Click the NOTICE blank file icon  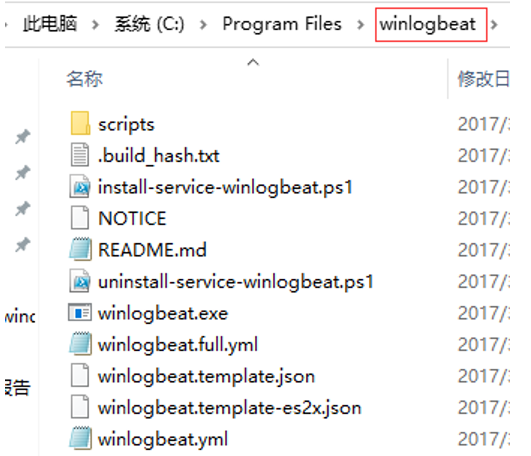(80, 218)
